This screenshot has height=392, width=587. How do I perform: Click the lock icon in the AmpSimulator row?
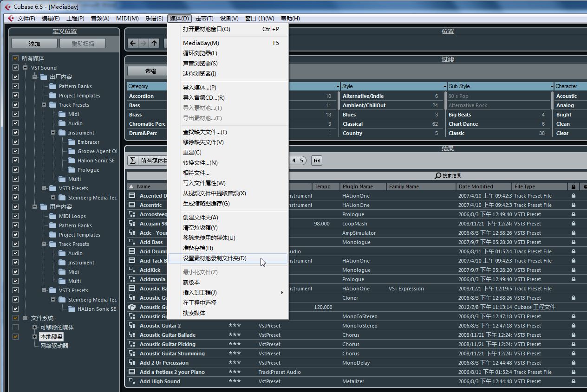[x=574, y=233]
